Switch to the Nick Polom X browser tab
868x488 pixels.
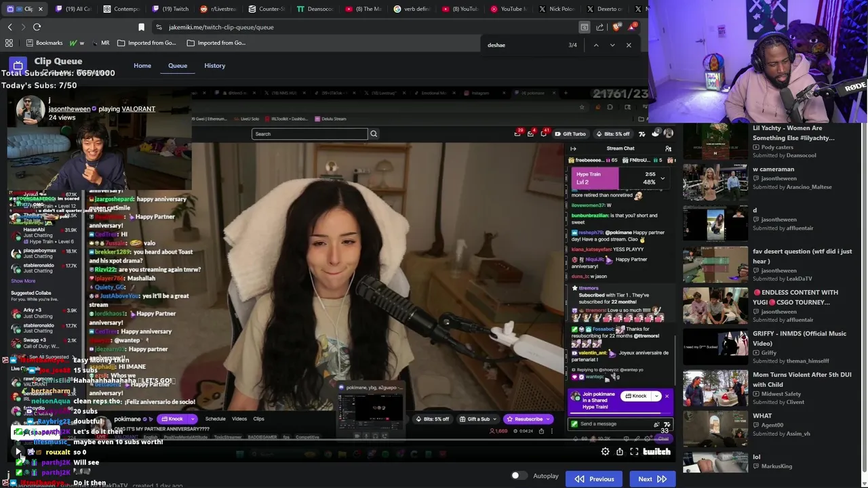(x=556, y=9)
